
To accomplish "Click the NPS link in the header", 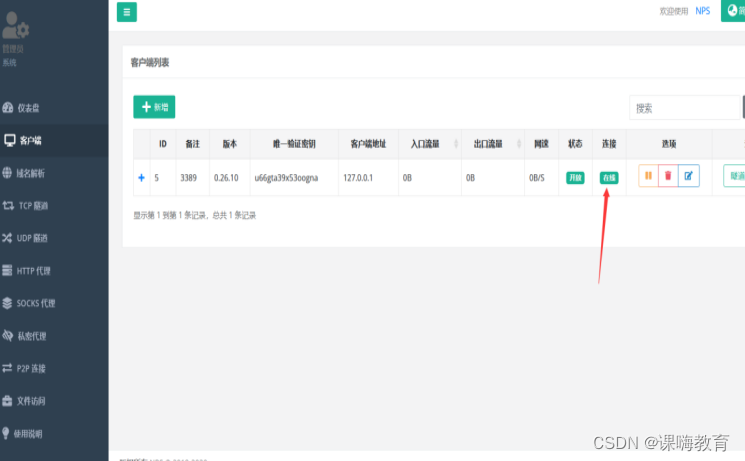I will coord(703,11).
